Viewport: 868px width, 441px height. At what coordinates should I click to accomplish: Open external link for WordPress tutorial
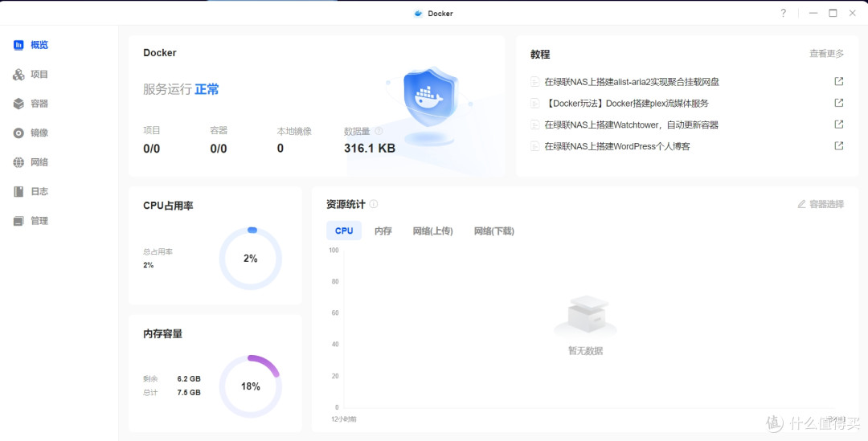pos(838,146)
